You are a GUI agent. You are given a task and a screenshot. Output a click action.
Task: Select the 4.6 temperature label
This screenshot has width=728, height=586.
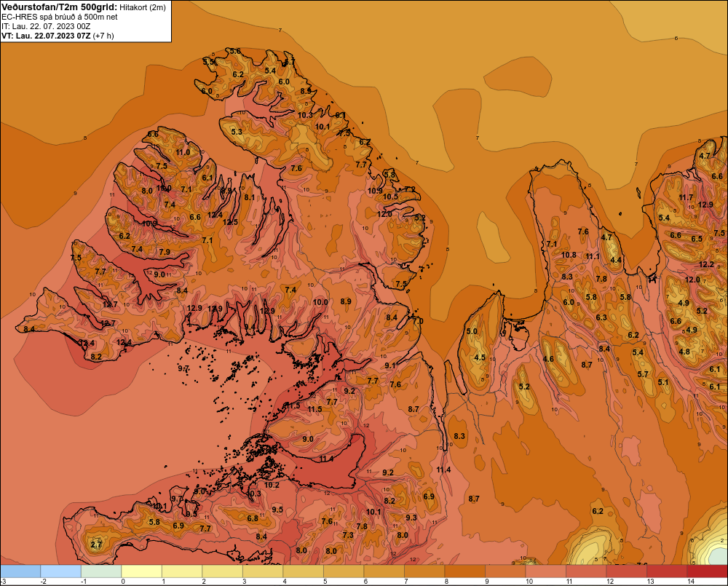pos(548,358)
